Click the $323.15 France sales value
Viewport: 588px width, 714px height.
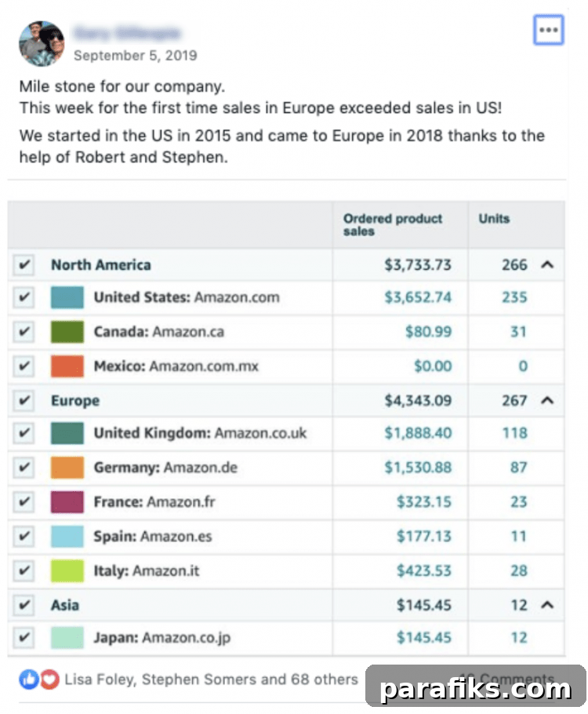coord(423,502)
